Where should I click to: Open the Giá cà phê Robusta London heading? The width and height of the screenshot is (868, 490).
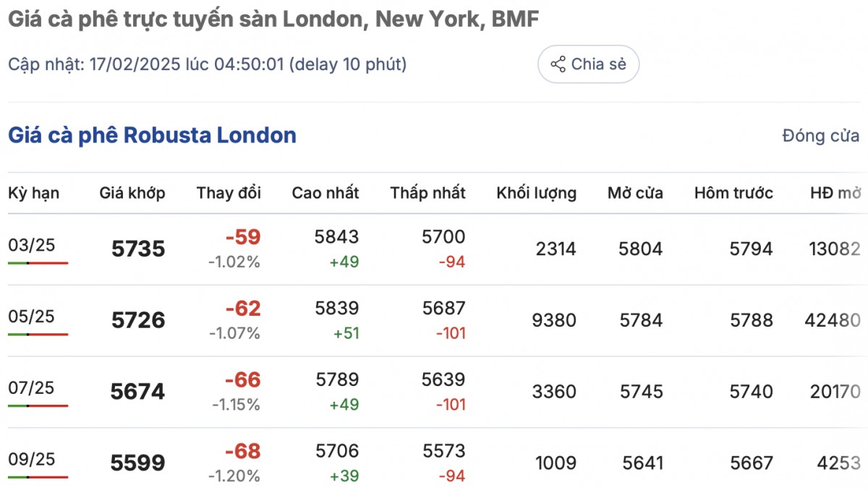[152, 135]
